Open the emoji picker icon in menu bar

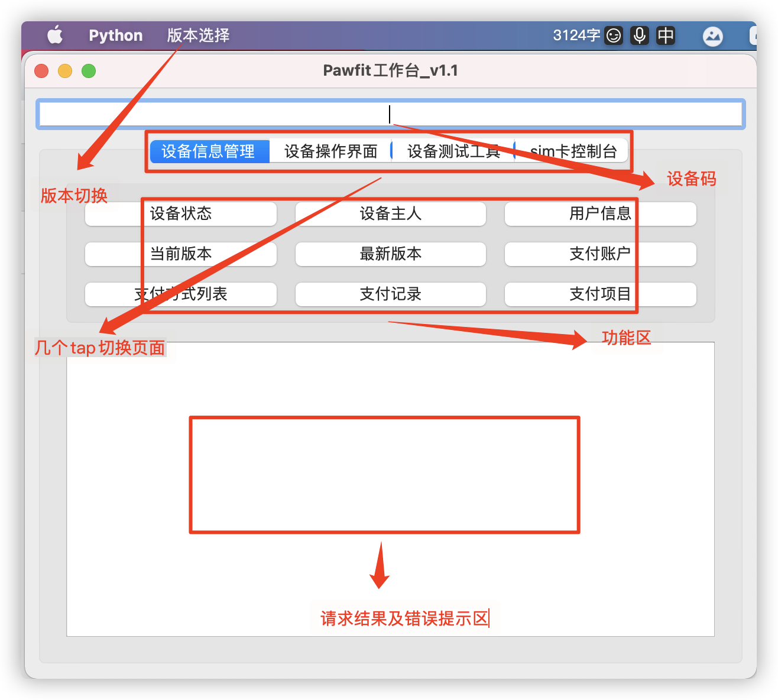pyautogui.click(x=614, y=35)
